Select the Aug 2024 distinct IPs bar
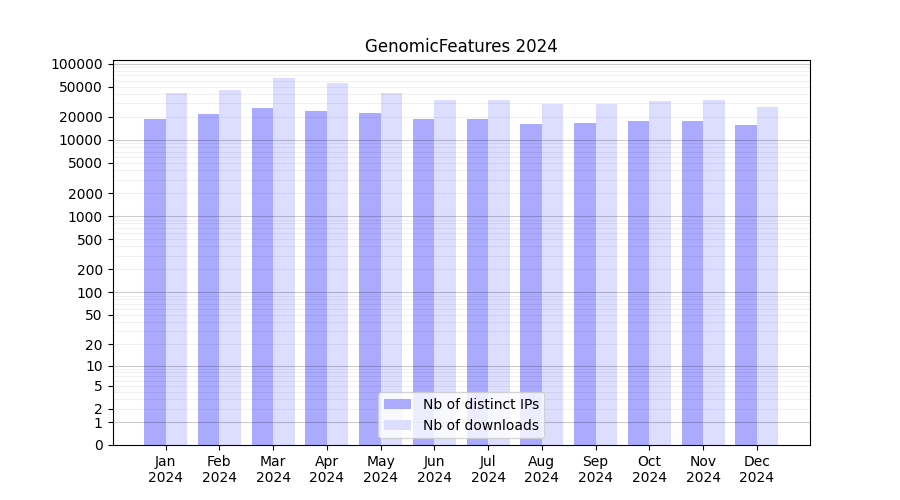Screen dimensions: 900x500 (531, 284)
